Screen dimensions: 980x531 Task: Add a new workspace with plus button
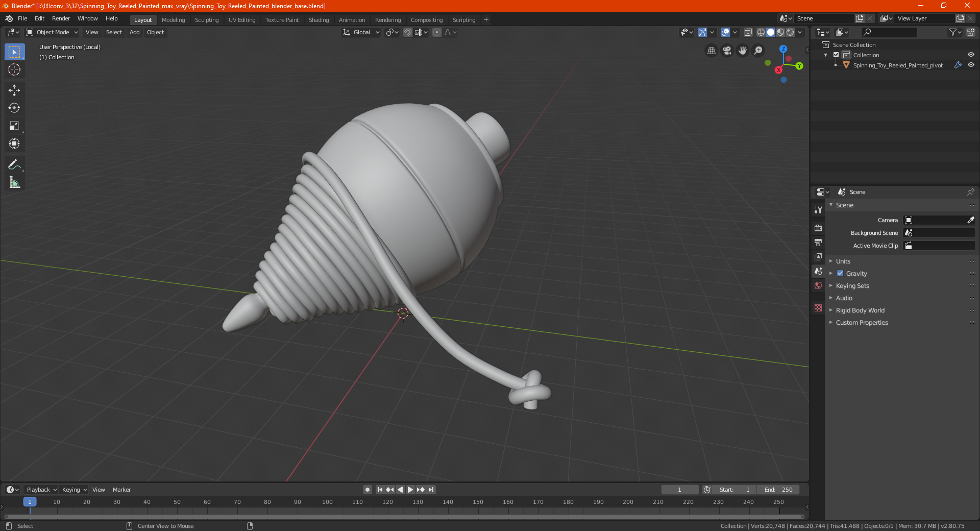(486, 20)
